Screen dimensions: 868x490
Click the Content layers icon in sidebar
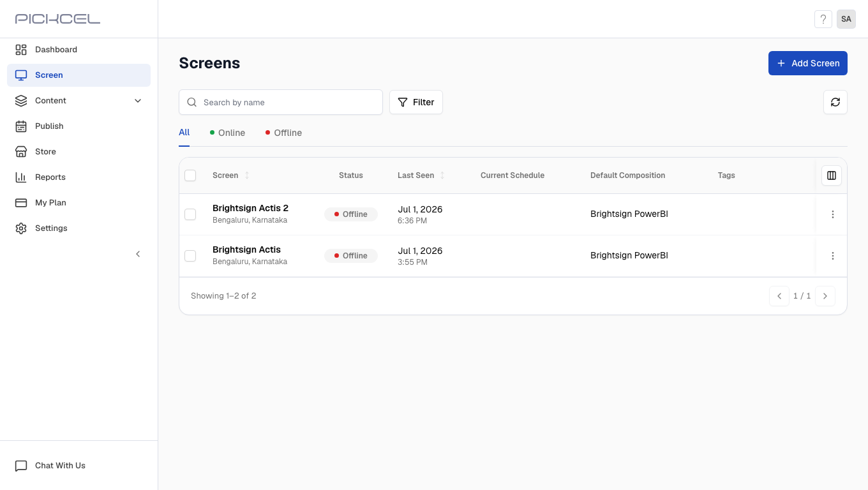pos(21,101)
